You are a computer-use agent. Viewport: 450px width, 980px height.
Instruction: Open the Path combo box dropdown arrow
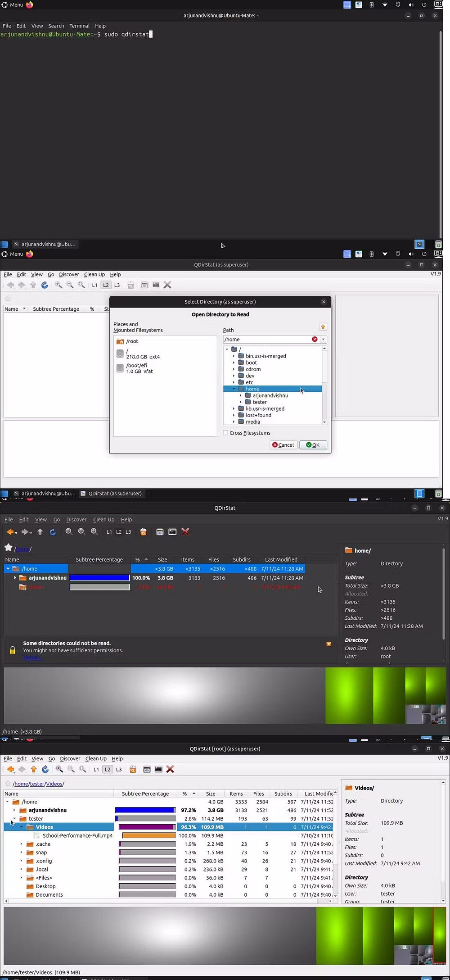(x=323, y=339)
